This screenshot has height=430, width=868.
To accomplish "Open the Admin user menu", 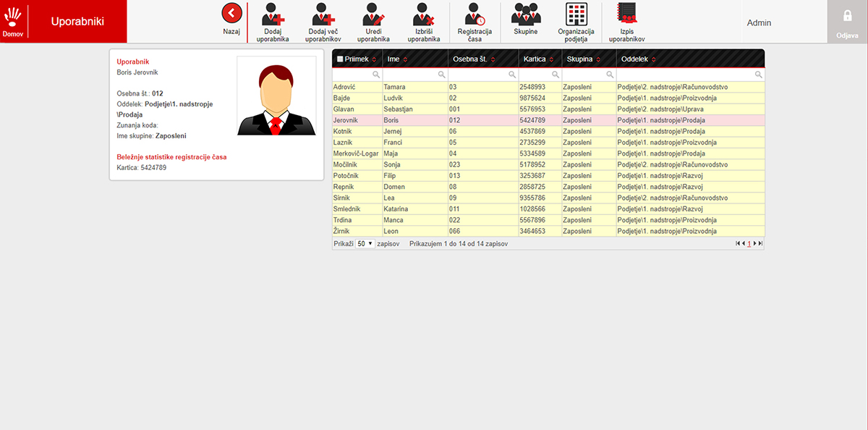I will [759, 22].
